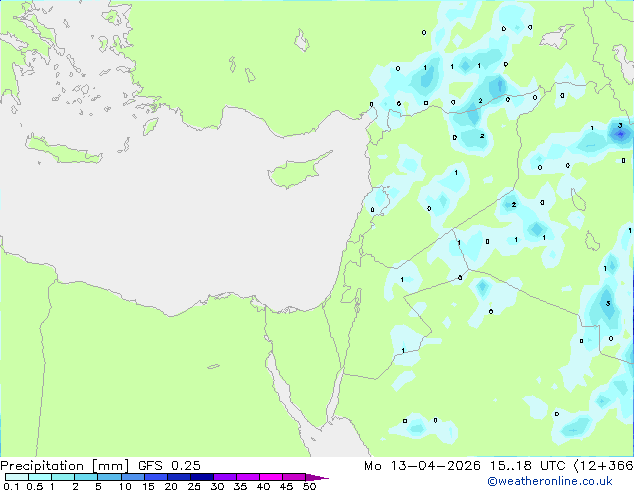Click the legend label '20'
The height and width of the screenshot is (490, 634).
click(171, 486)
